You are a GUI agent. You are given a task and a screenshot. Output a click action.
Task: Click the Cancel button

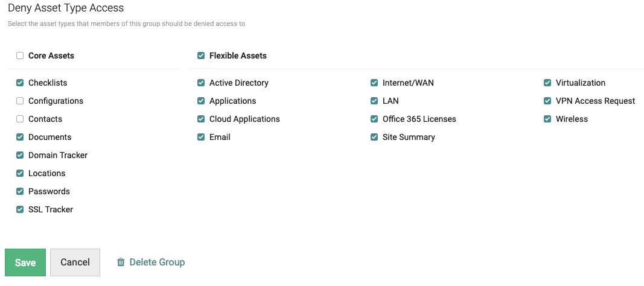click(x=75, y=262)
